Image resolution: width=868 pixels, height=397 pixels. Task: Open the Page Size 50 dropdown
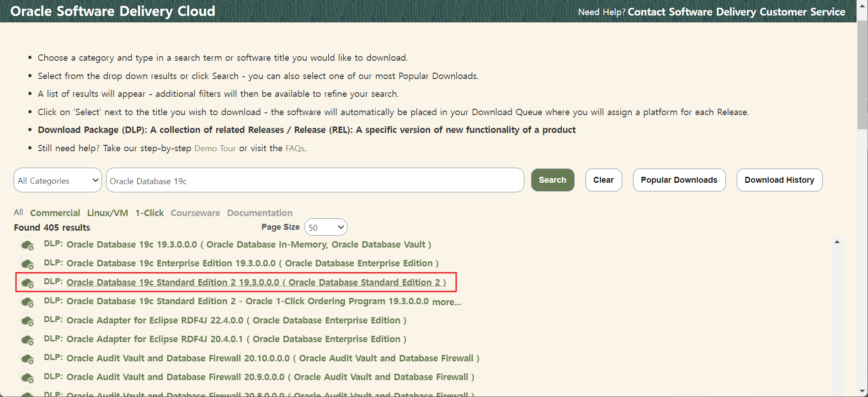point(325,228)
